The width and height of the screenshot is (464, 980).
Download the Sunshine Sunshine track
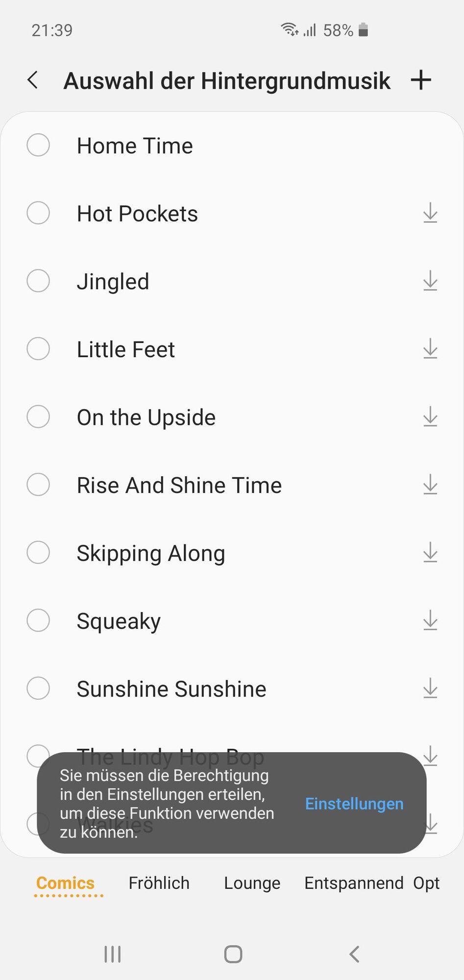click(x=430, y=689)
